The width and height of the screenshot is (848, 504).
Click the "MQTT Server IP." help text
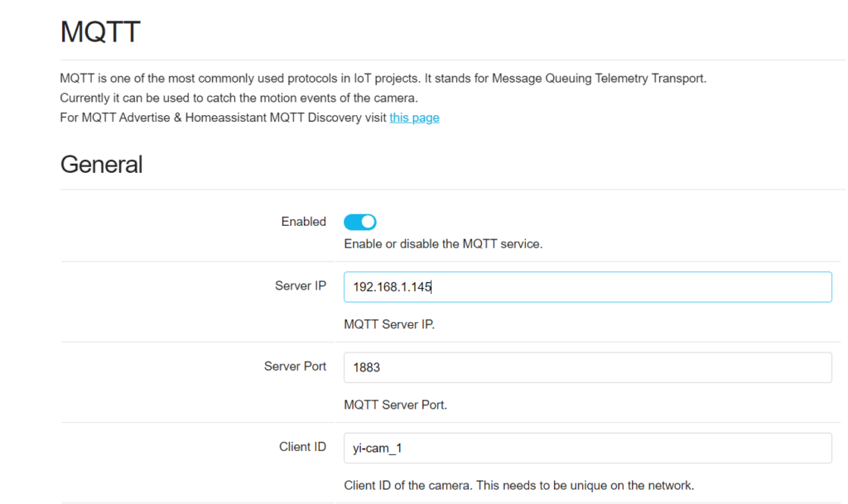tap(389, 324)
